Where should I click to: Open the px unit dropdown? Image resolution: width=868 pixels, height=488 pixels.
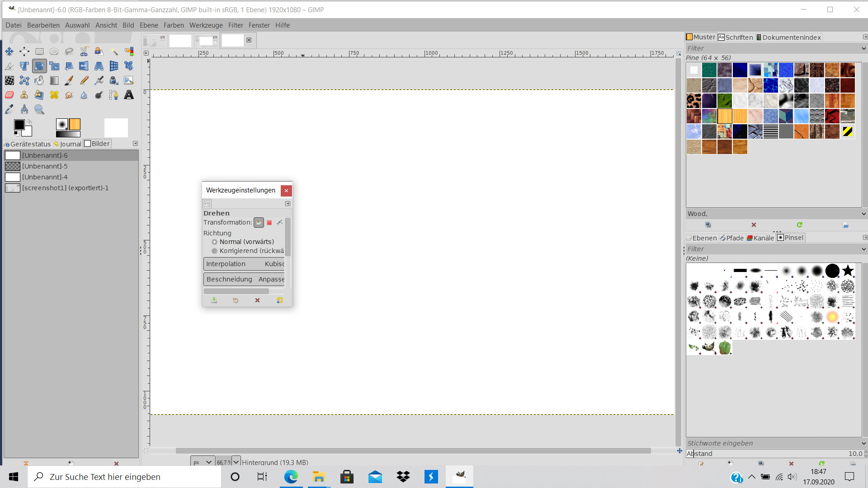(x=203, y=462)
